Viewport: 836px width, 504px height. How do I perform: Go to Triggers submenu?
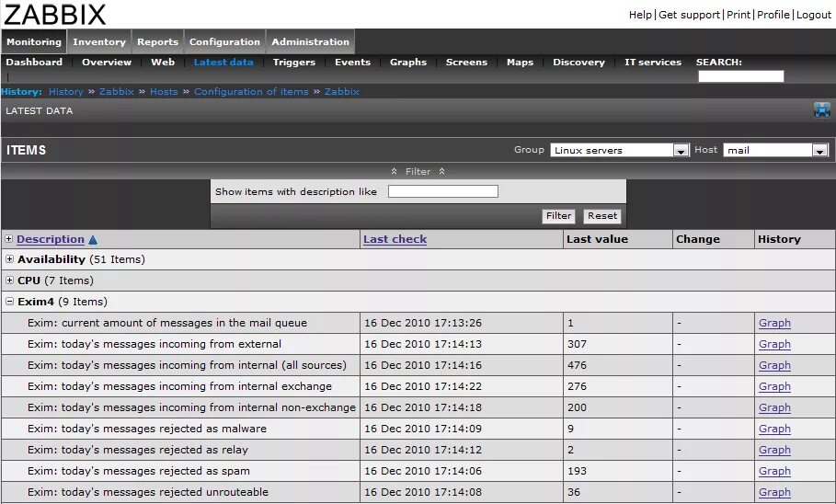click(x=294, y=62)
